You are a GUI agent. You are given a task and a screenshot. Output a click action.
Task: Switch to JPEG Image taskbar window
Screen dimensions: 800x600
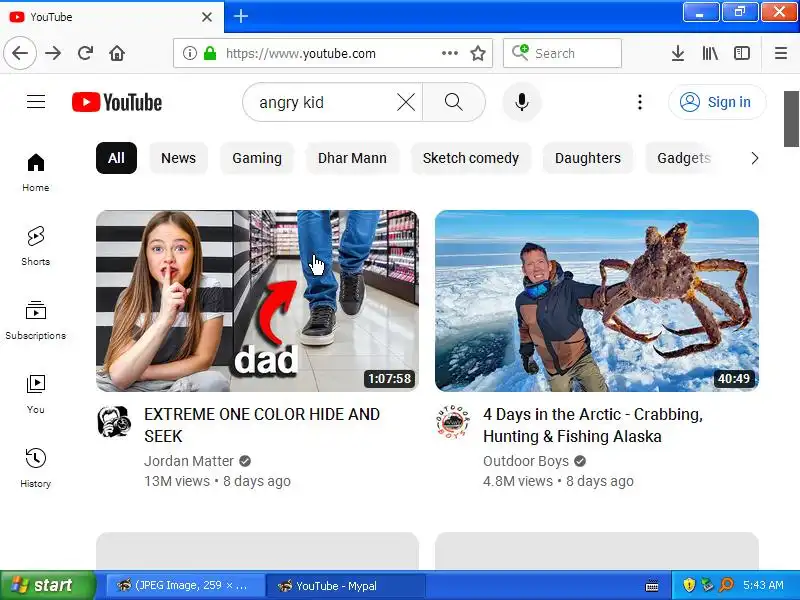click(x=184, y=585)
